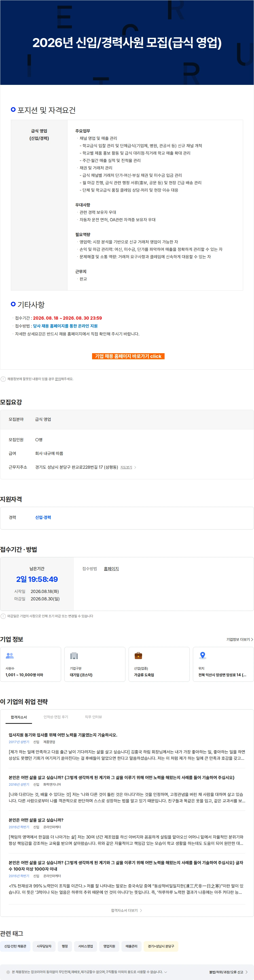Screen dimensions: 254x980
Task: Click the 문의 link below the posting
Action: click(58, 379)
